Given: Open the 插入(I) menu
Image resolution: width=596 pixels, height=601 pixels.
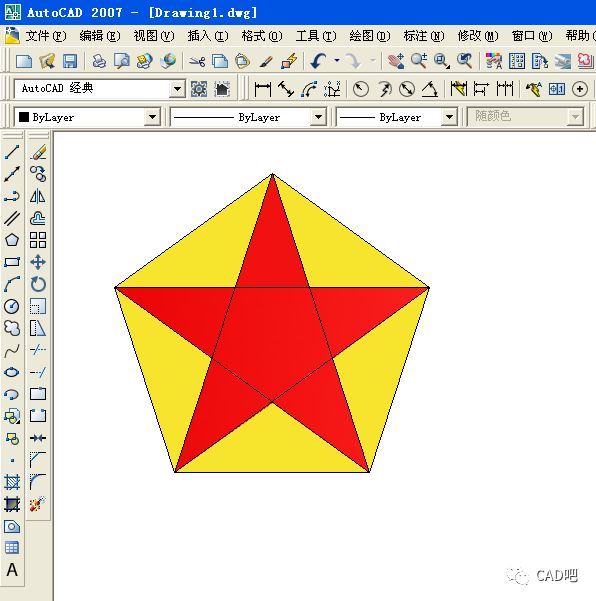Looking at the screenshot, I should click(x=208, y=36).
